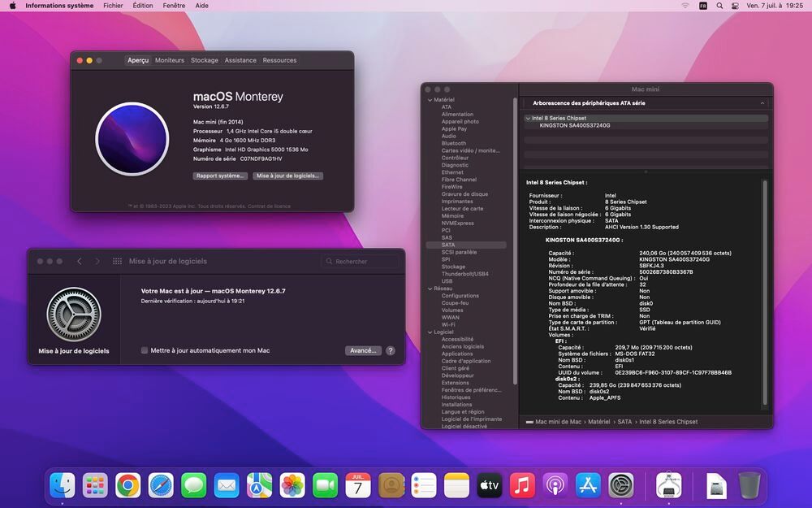Collapse the Logiciel section in sidebar

coord(430,332)
